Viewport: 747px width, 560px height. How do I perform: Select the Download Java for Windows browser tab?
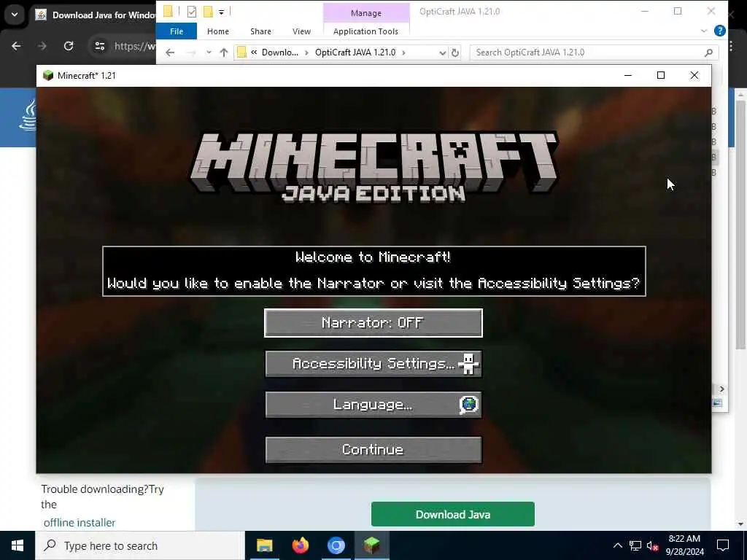pyautogui.click(x=96, y=15)
